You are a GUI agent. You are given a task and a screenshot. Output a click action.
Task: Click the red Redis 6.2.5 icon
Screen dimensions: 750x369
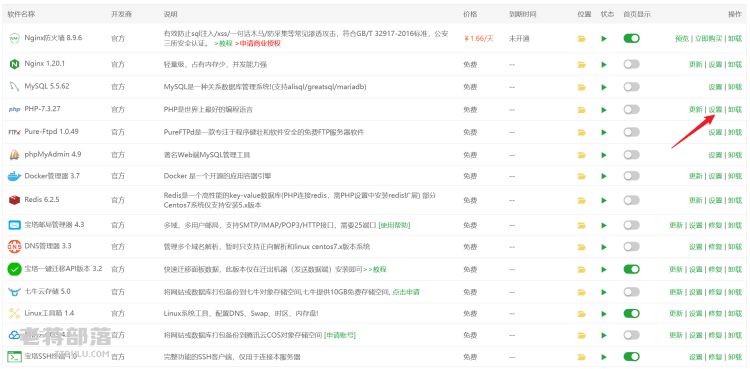[14, 200]
